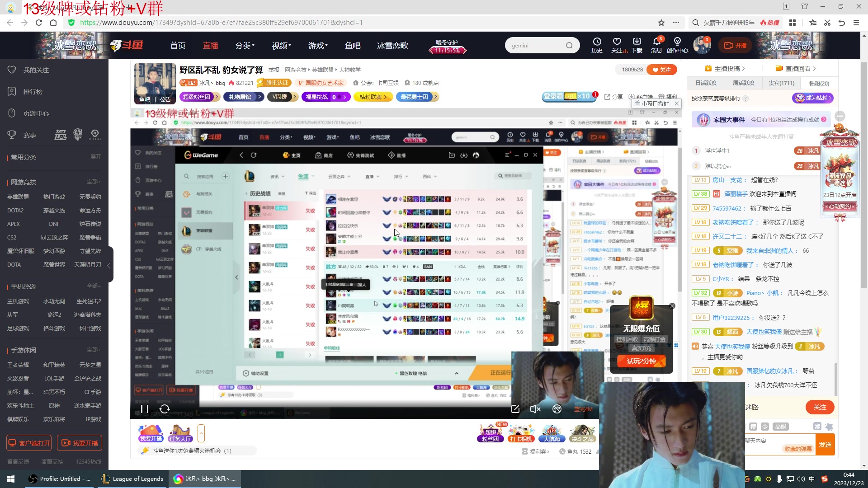This screenshot has height=488, width=868.
Task: Click the browser bookmark star icon
Action: [x=661, y=23]
